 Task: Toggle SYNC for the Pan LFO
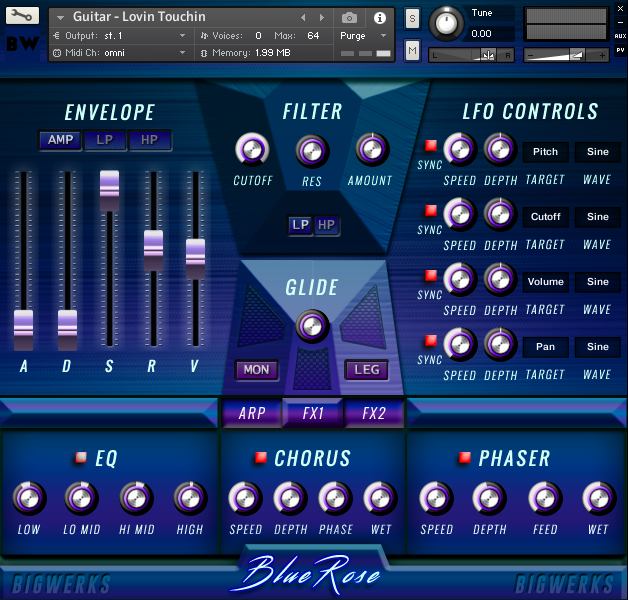pyautogui.click(x=431, y=340)
